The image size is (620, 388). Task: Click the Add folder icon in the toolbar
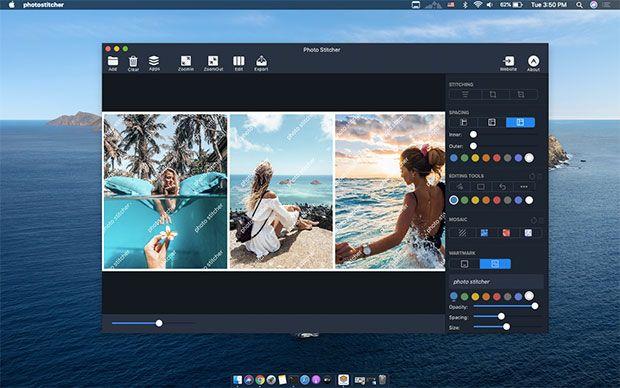113,63
